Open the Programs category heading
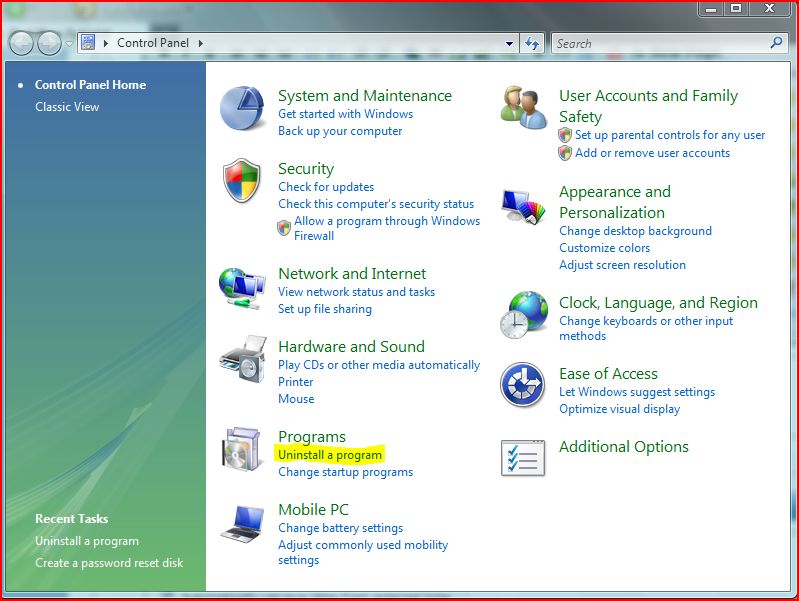The height and width of the screenshot is (601, 799). [312, 437]
